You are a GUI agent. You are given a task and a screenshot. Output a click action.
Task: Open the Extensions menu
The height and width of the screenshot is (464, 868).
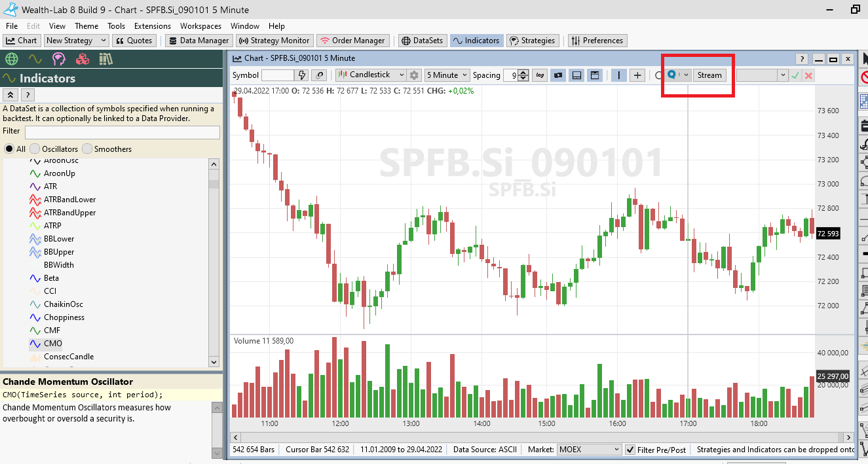(x=152, y=26)
